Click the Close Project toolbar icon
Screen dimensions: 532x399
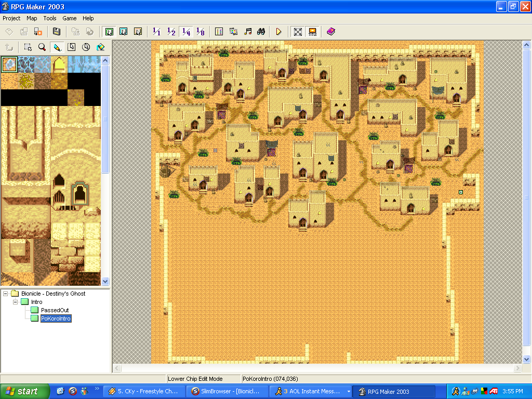pos(38,32)
